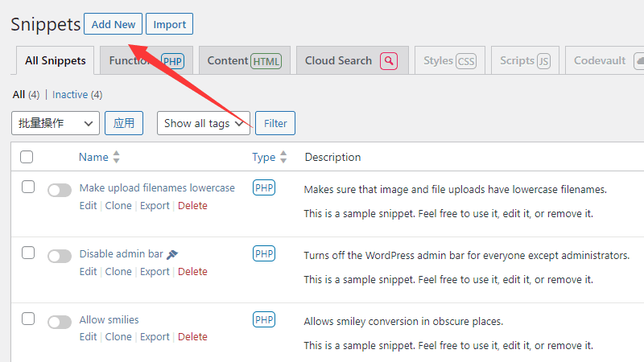This screenshot has width=644, height=362.
Task: Open the 批量操作 bulk actions dropdown
Action: pos(56,123)
